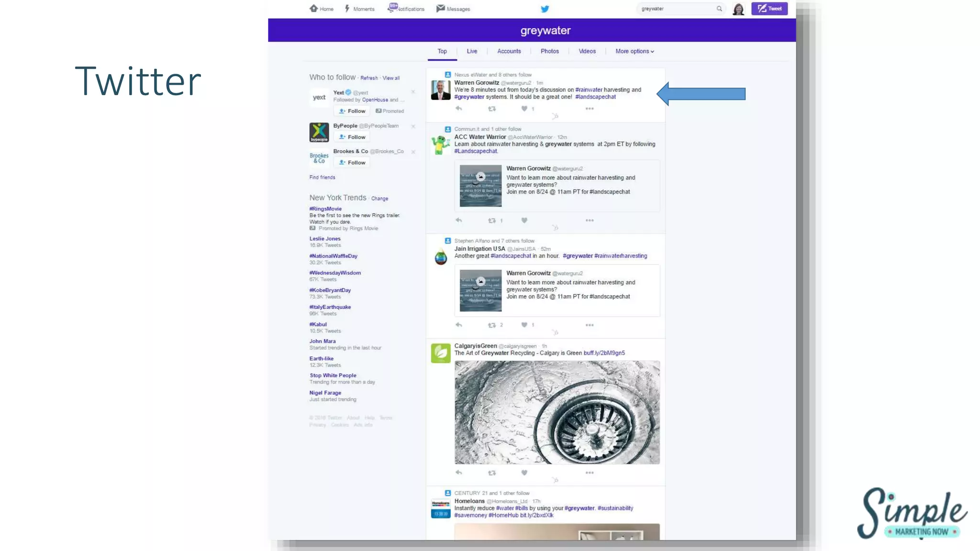Open the Stop White People trend
Viewport: 980px width, 551px height.
(333, 375)
